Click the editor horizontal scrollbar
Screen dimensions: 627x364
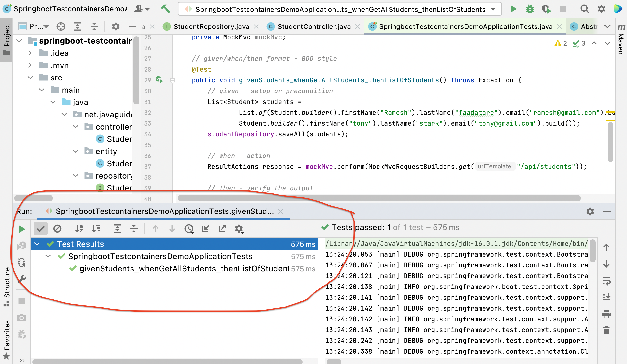379,198
